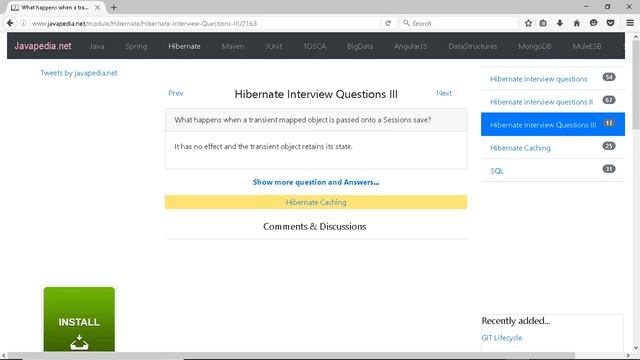The width and height of the screenshot is (640, 360).
Task: Click the Recently added heading
Action: click(x=516, y=321)
